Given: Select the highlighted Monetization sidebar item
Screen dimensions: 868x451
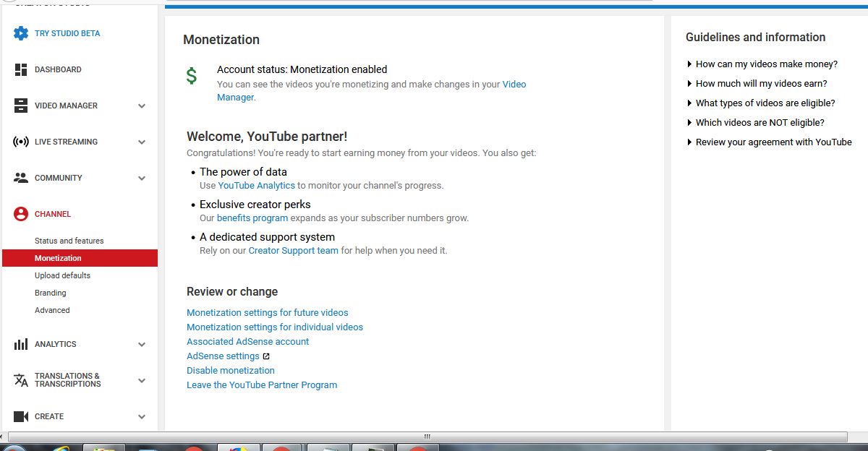Looking at the screenshot, I should pos(80,258).
